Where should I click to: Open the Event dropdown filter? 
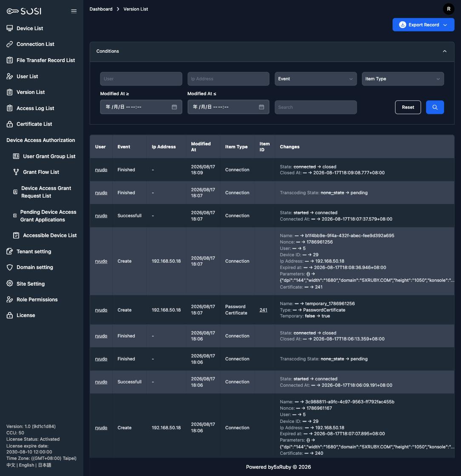click(316, 79)
